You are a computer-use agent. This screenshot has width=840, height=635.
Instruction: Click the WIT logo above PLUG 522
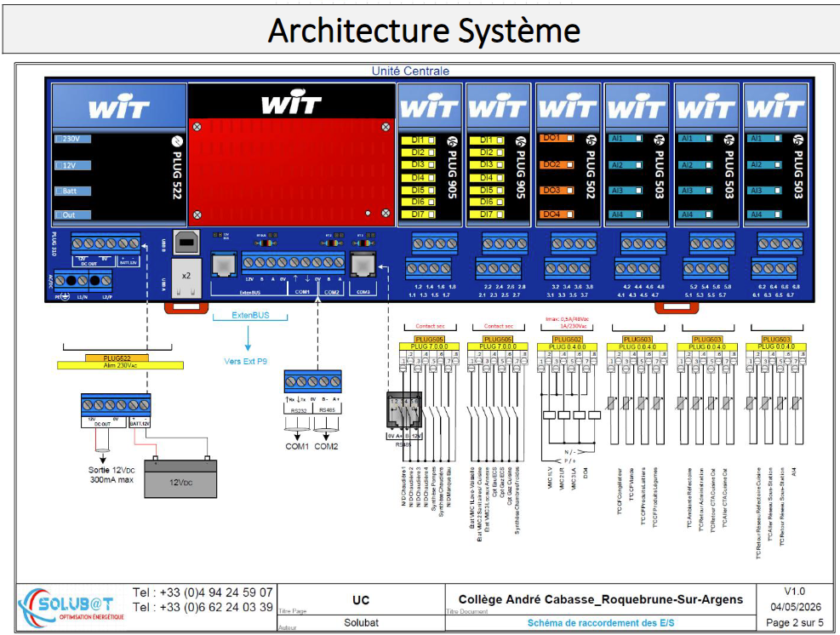[119, 106]
